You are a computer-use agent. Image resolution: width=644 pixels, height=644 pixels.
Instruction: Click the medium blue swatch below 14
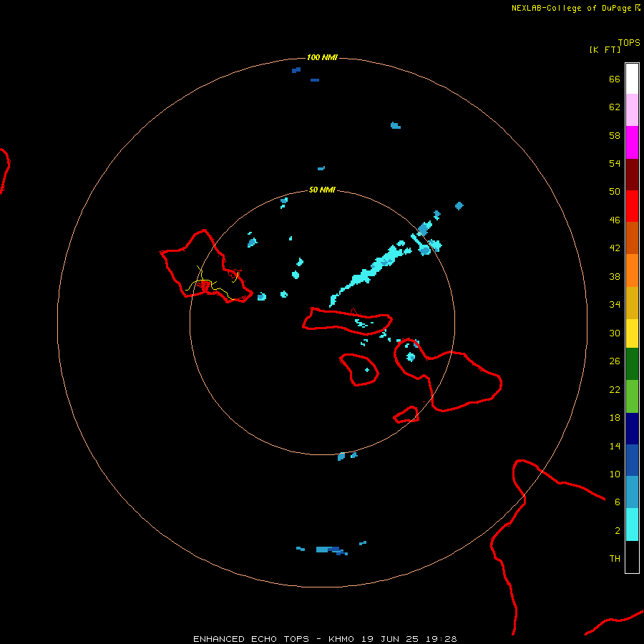point(632,460)
